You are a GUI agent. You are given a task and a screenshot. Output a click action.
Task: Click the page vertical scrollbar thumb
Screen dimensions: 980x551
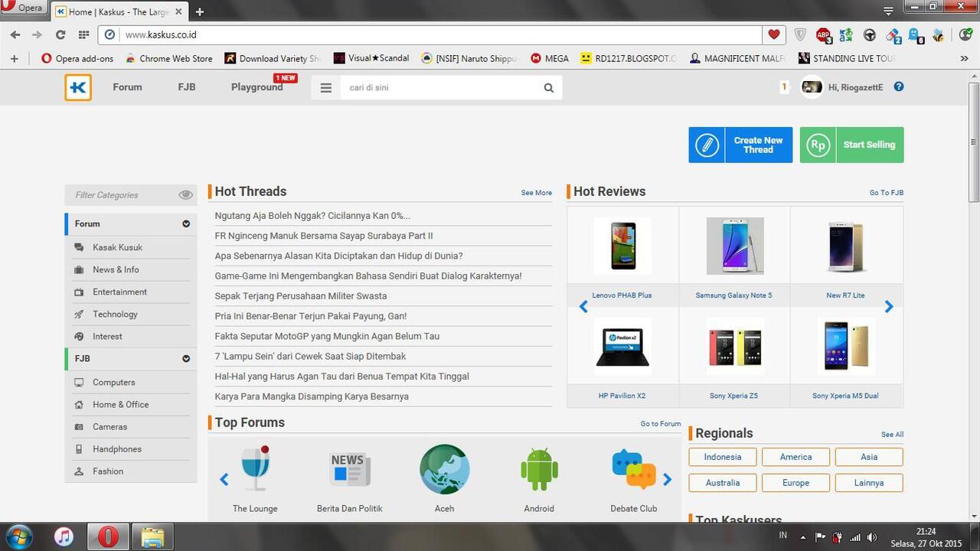pyautogui.click(x=974, y=142)
